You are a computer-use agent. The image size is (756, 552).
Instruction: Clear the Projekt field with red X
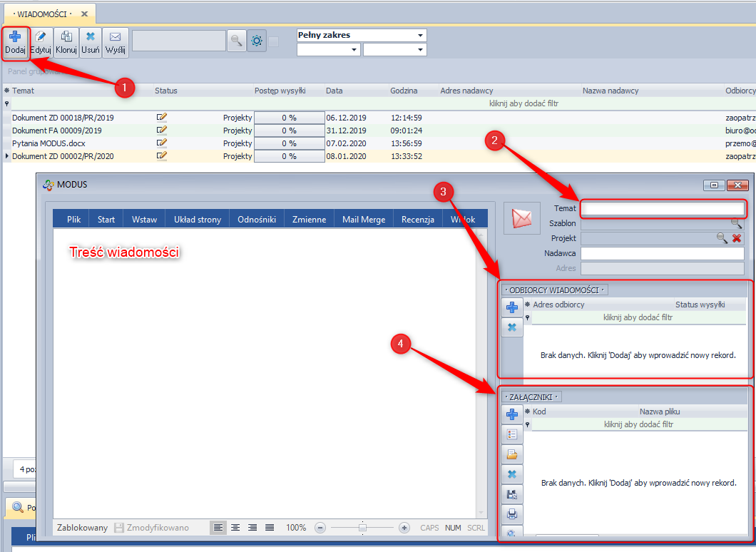(x=737, y=238)
